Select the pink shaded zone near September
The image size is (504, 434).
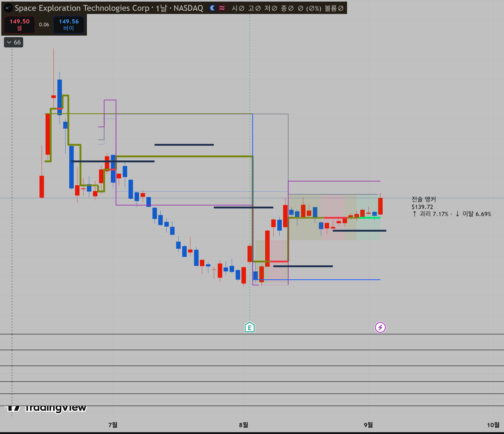[333, 218]
